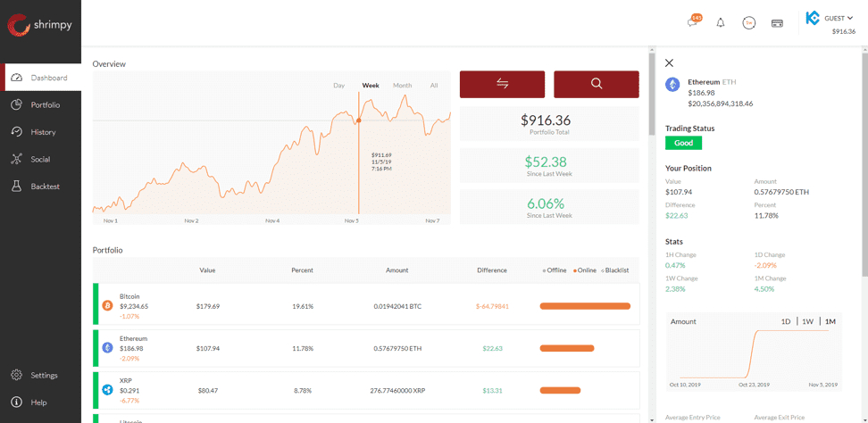The image size is (868, 423).
Task: Toggle the Offline legend filter
Action: pyautogui.click(x=555, y=270)
